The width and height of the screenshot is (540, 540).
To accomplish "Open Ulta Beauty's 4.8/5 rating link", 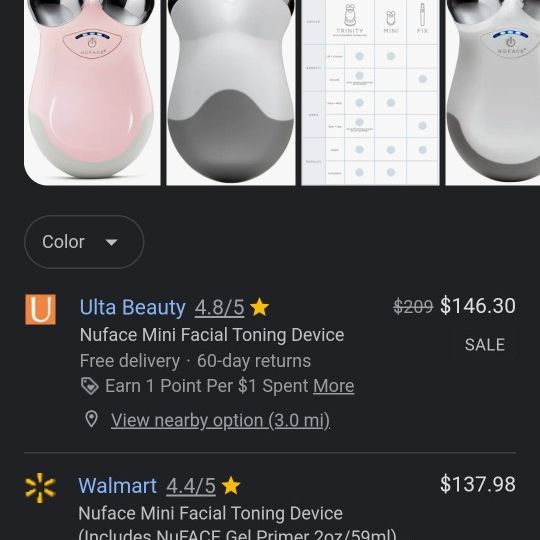I will point(219,307).
